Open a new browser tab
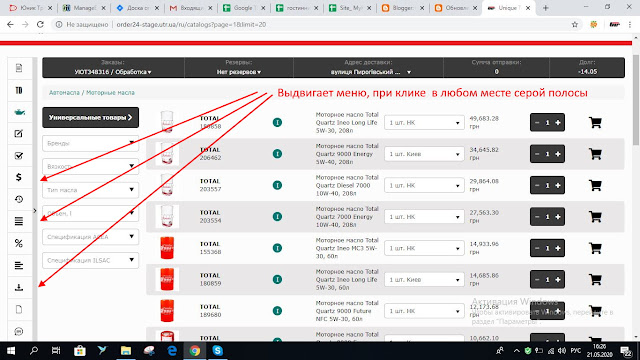 (546, 8)
